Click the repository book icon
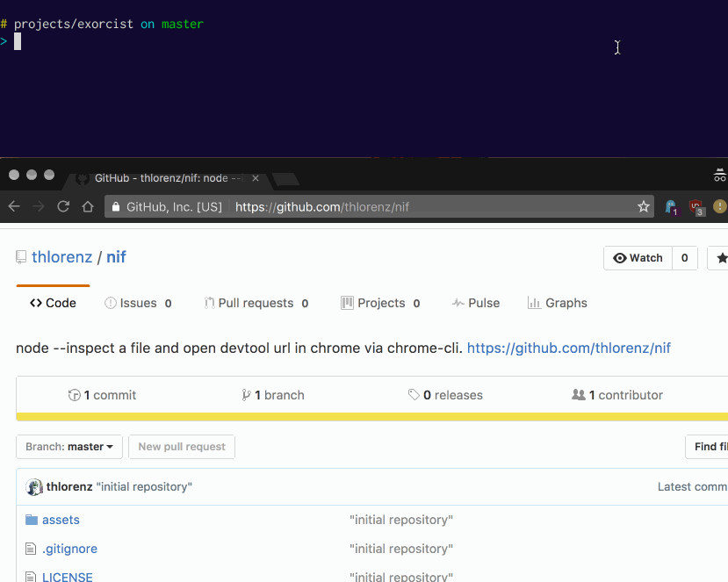The image size is (728, 582). (x=21, y=257)
